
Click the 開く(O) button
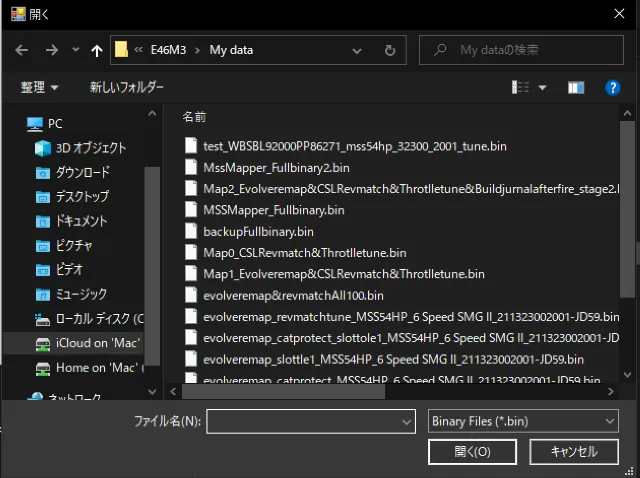[472, 451]
